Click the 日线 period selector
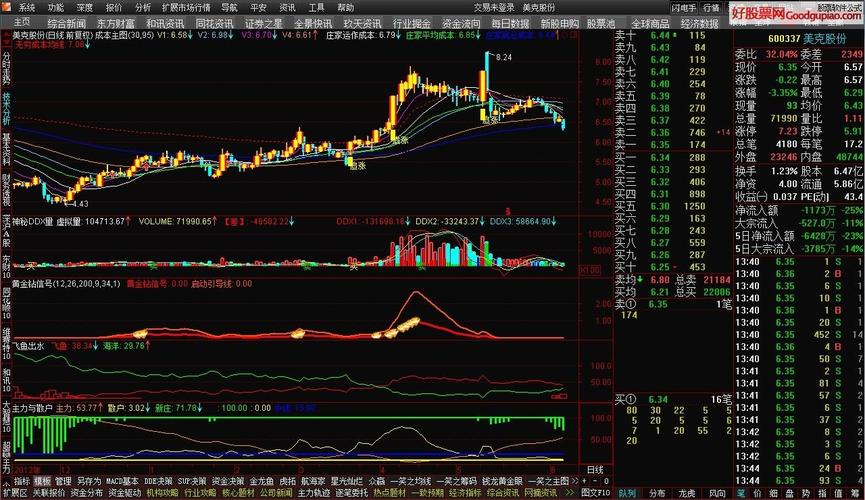The height and width of the screenshot is (500, 865). (595, 469)
